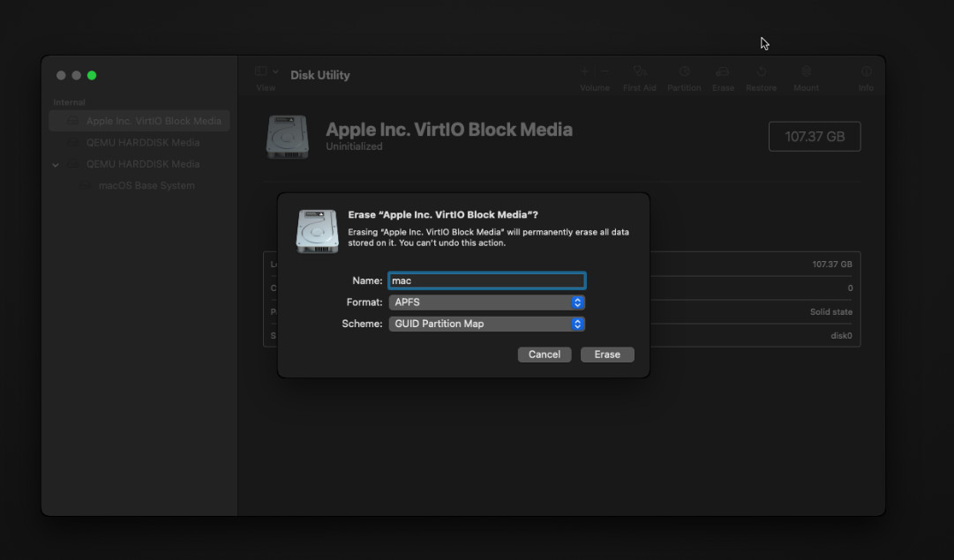Click the Erase button in the dialog
The height and width of the screenshot is (560, 954).
pos(607,355)
